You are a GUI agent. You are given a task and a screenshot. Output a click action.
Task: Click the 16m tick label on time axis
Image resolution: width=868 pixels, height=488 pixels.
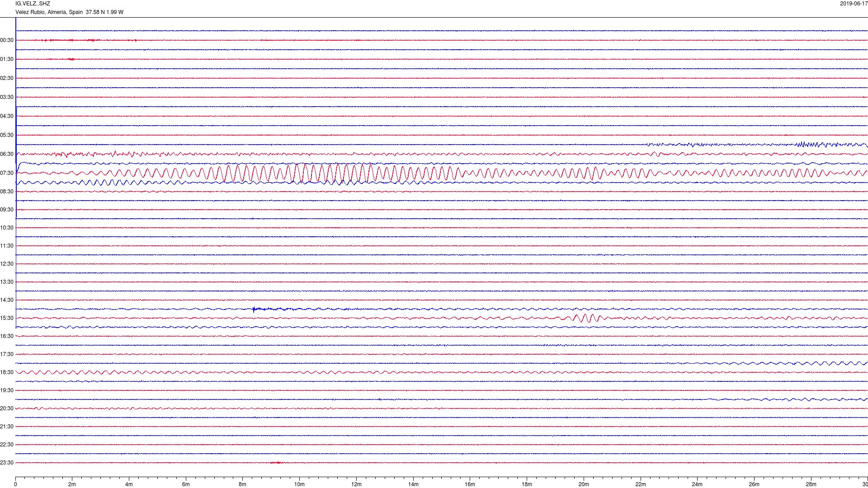pos(470,484)
